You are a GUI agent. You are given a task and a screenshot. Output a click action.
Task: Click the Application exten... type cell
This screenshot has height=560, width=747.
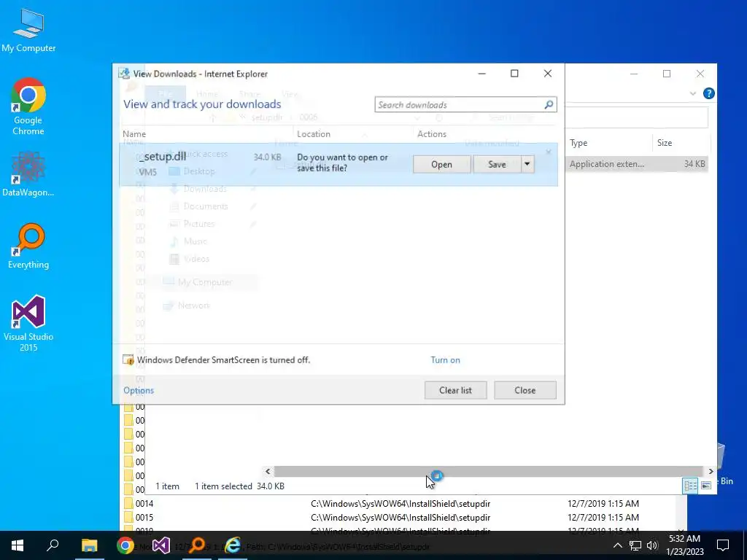607,164
